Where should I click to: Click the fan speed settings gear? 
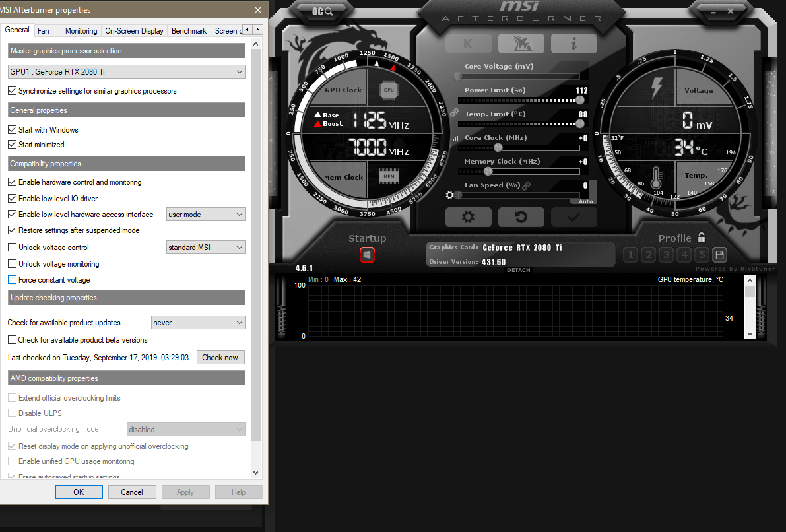click(x=449, y=195)
